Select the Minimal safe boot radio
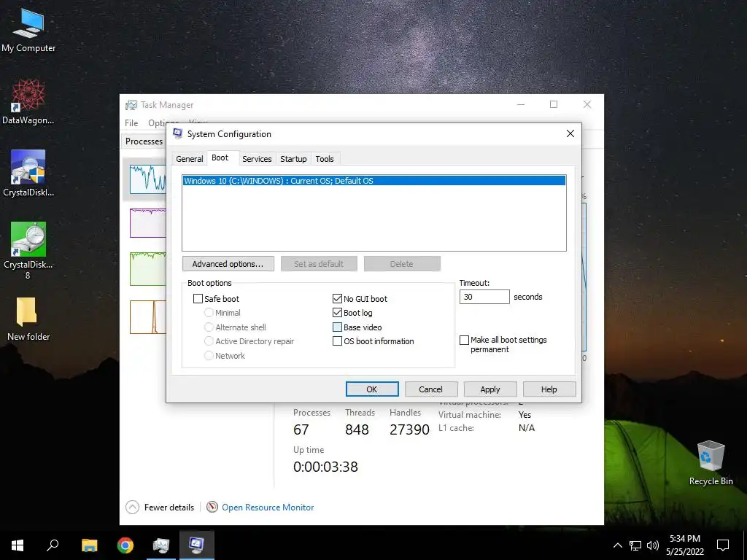This screenshot has height=560, width=747. point(209,313)
